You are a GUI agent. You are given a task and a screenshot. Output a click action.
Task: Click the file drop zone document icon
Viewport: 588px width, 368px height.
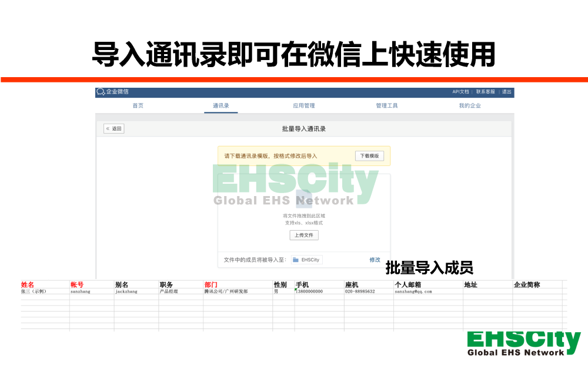coord(304,198)
